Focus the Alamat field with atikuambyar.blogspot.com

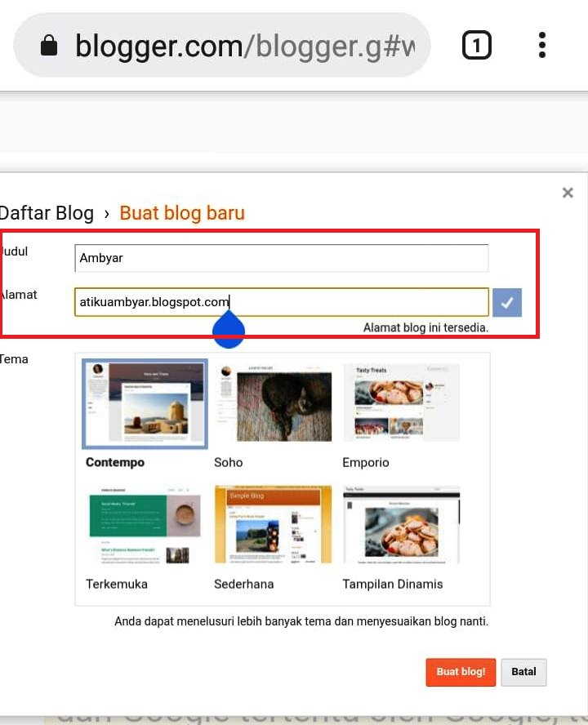(x=281, y=302)
